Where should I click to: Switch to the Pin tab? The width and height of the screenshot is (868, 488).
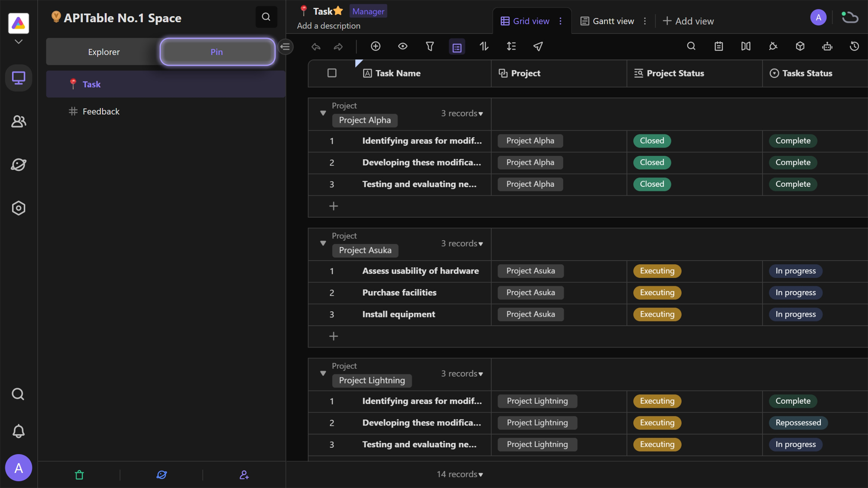pyautogui.click(x=217, y=52)
